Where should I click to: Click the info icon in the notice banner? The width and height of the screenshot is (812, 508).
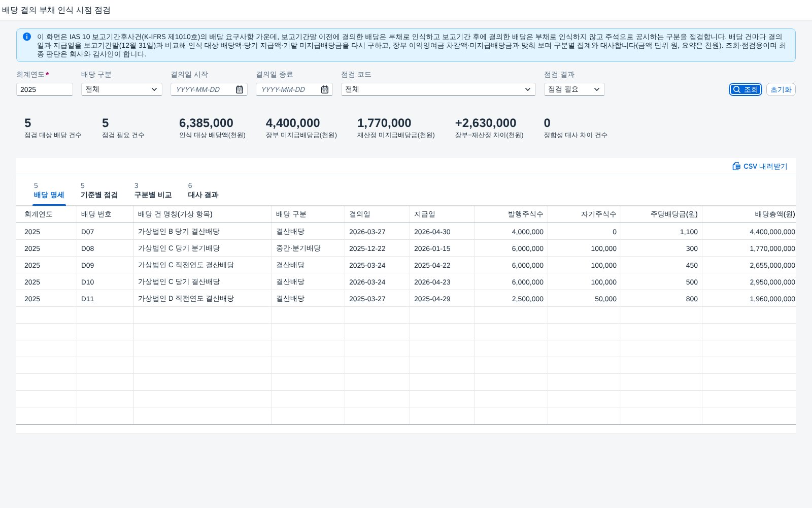coord(27,37)
